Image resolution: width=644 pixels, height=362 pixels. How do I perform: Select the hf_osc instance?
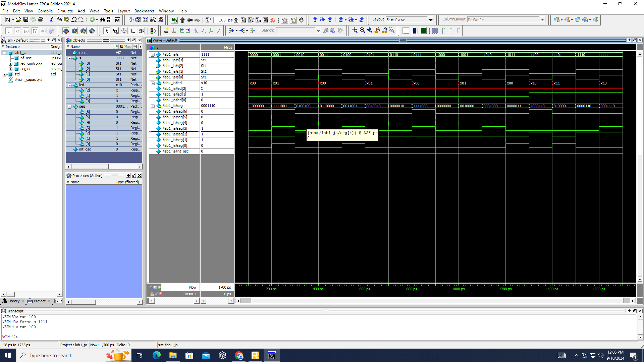[x=26, y=58]
